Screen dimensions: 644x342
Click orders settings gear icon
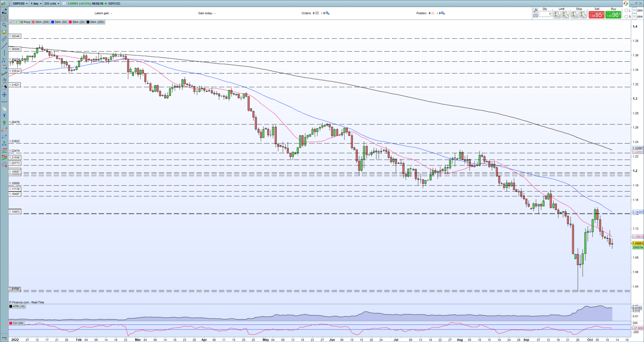click(x=327, y=13)
